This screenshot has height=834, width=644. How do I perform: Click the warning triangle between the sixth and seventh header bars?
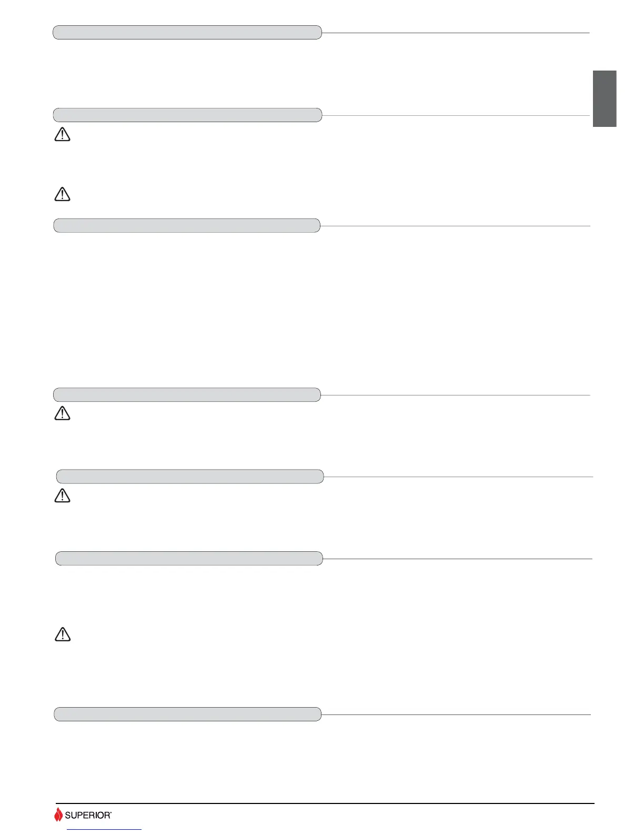62,634
